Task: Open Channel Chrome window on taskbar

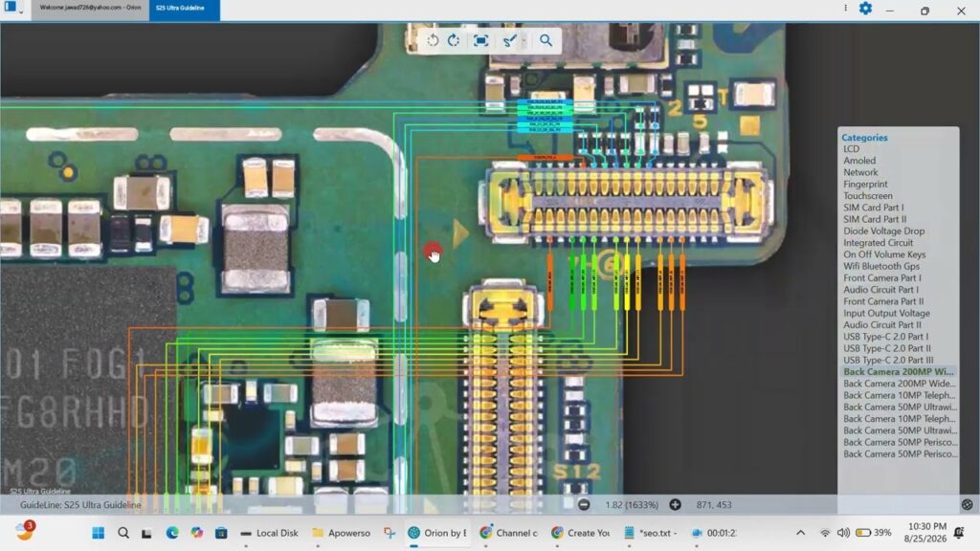Action: [x=508, y=533]
